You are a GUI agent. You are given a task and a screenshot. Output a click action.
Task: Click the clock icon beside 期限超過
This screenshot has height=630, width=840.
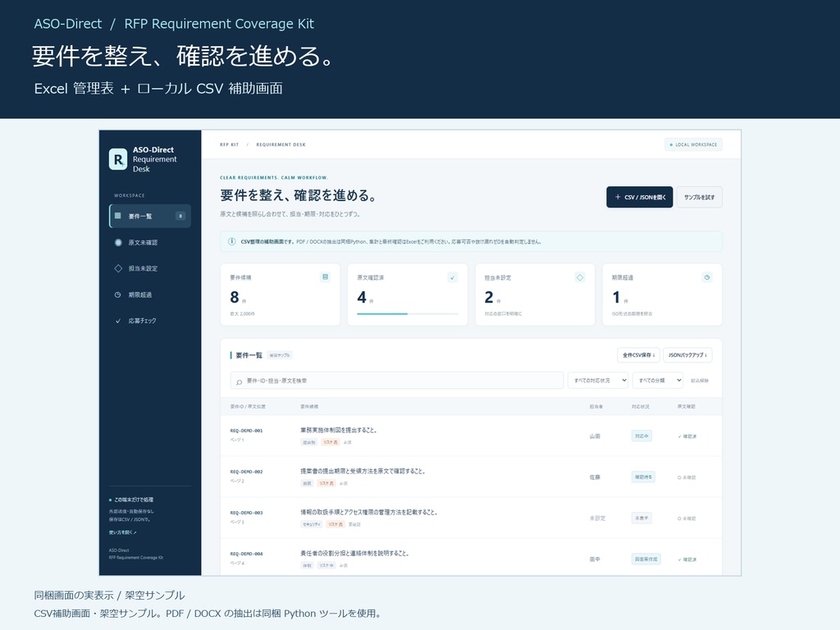[x=118, y=294]
